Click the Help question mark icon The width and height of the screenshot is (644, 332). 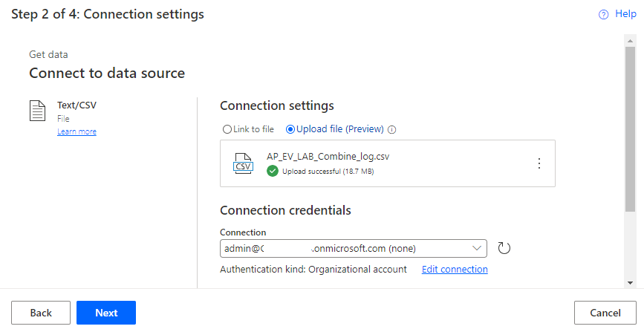[604, 14]
